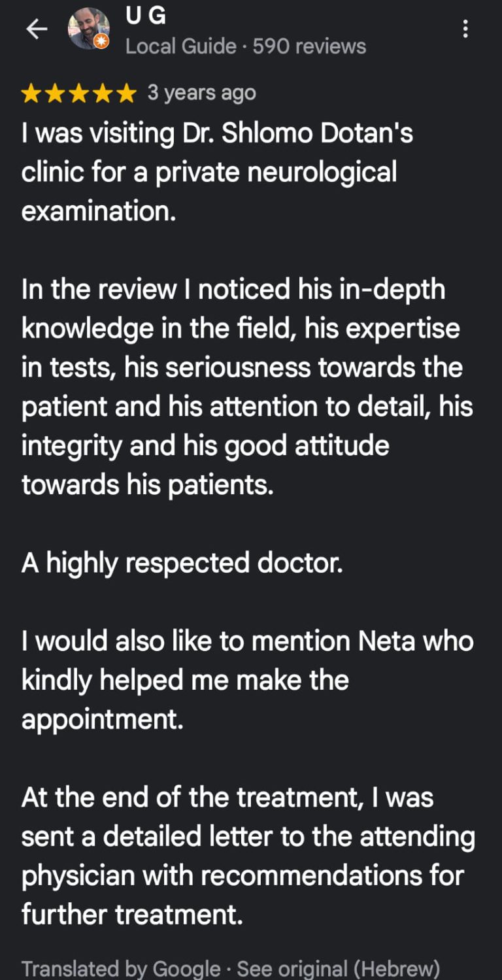Tap the detailed letter recommendations paragraph
The image size is (502, 980).
pyautogui.click(x=247, y=856)
